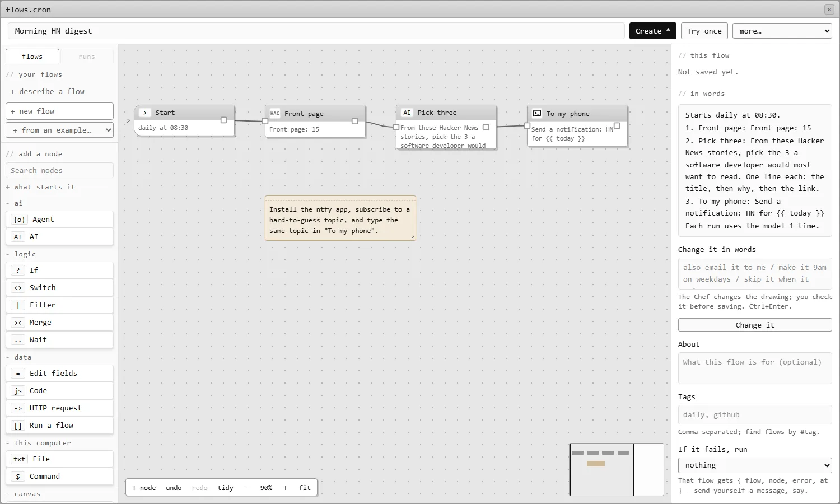The image size is (840, 504).
Task: Open the 'more…' dropdown menu
Action: [782, 31]
